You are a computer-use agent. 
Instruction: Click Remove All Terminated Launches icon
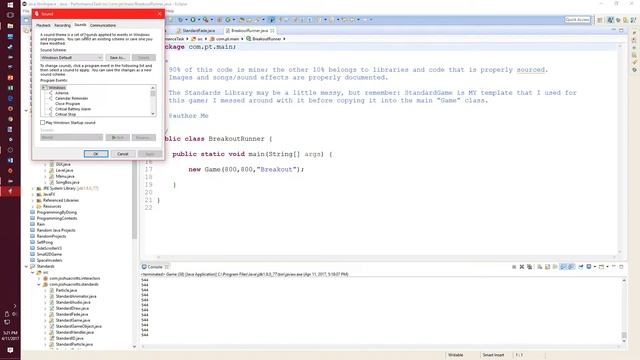(529, 267)
